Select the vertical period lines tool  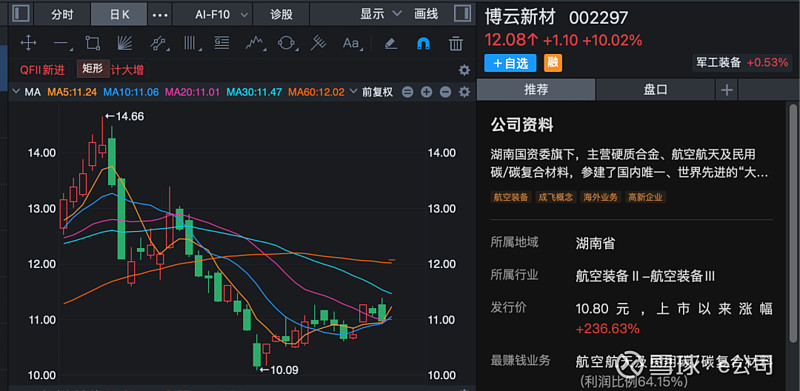(x=192, y=43)
